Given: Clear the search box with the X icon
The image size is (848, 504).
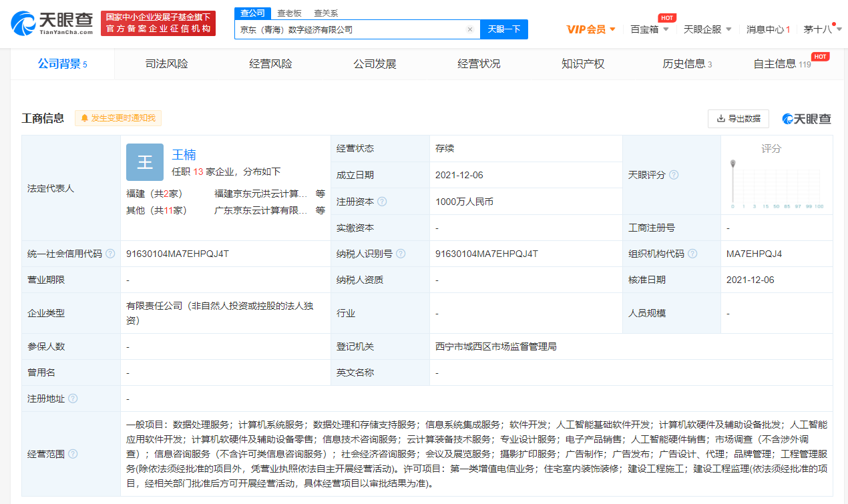Looking at the screenshot, I should (469, 29).
